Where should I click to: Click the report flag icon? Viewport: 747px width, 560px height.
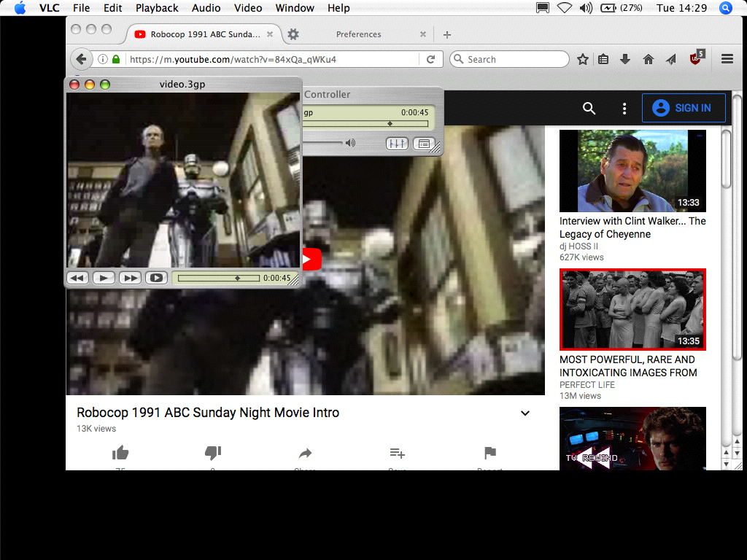click(x=490, y=452)
